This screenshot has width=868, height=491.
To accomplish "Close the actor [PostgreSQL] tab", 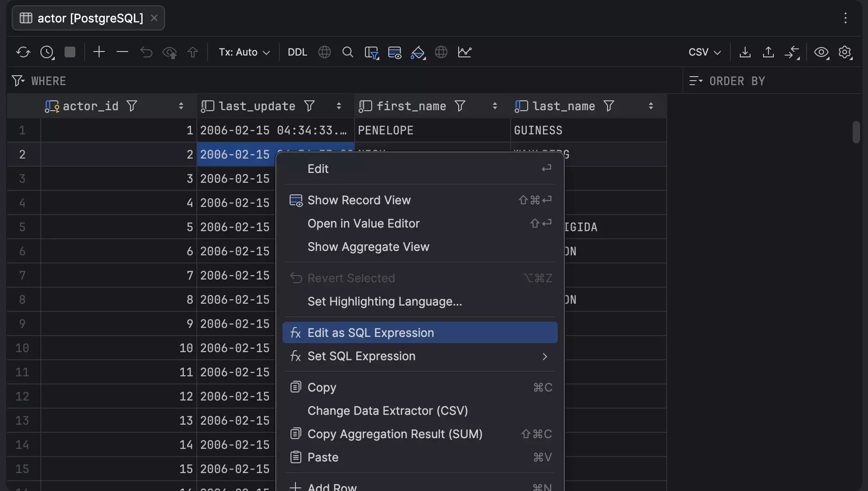I will click(154, 18).
